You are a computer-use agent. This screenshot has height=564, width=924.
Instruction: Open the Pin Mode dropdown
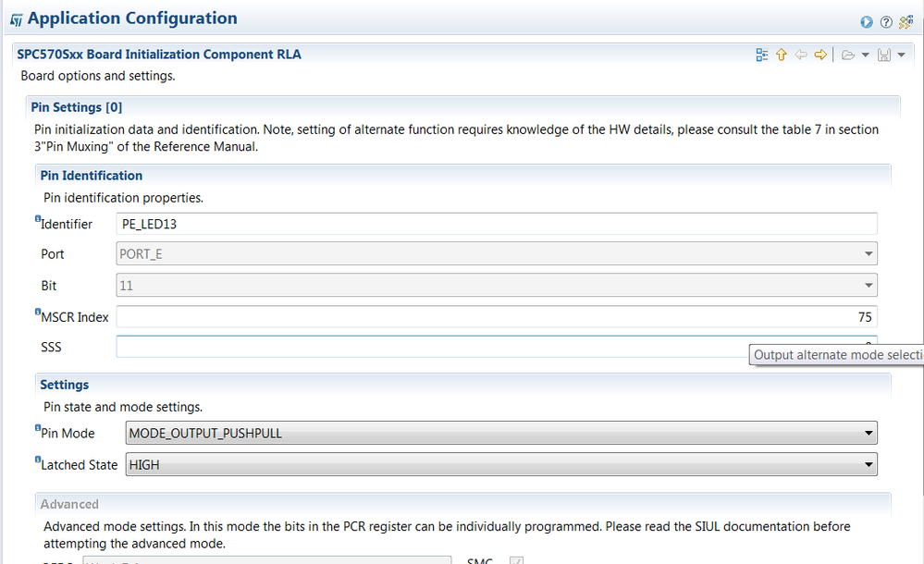[x=500, y=433]
